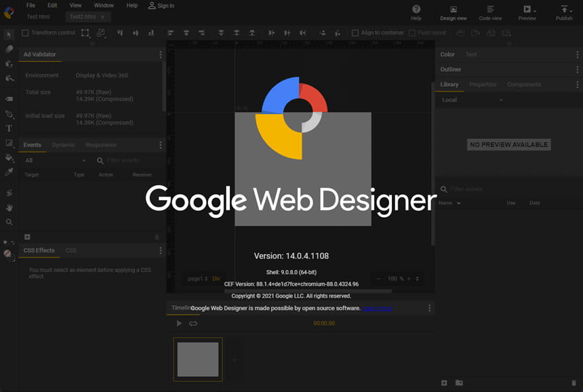
Task: Open the Preview browser dropdown arrow
Action: point(535,11)
